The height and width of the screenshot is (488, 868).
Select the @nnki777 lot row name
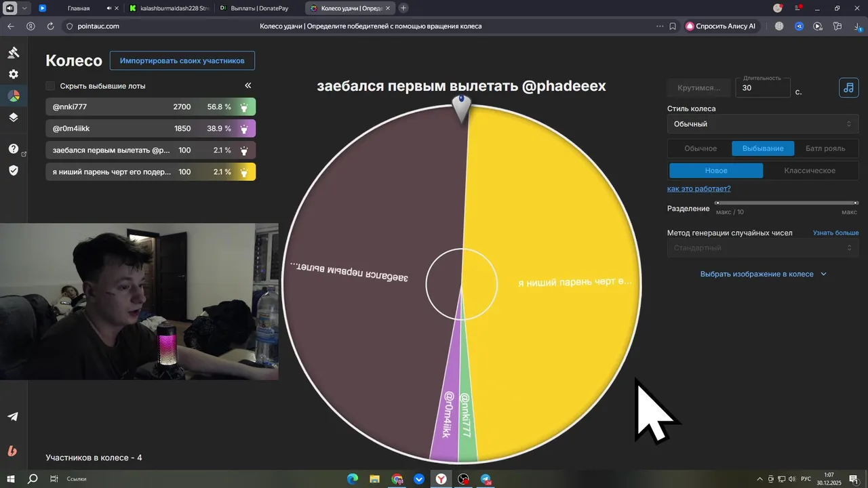pos(70,107)
